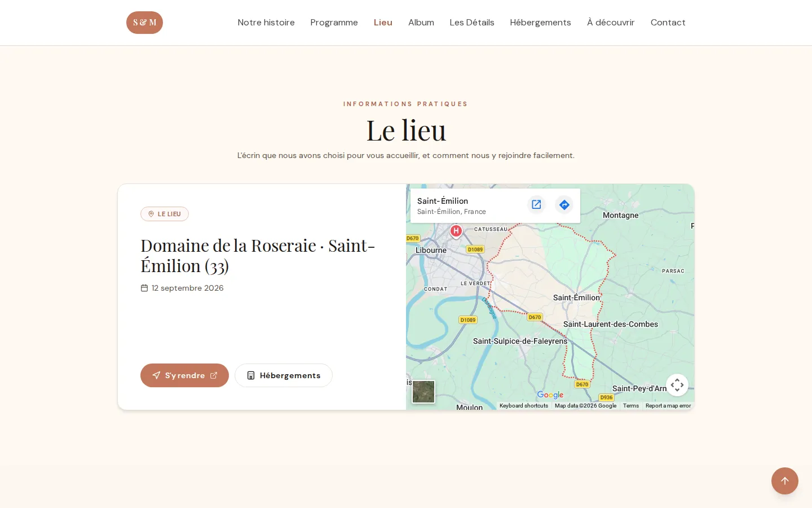This screenshot has width=812, height=508.
Task: Open larger map view icon
Action: point(536,204)
